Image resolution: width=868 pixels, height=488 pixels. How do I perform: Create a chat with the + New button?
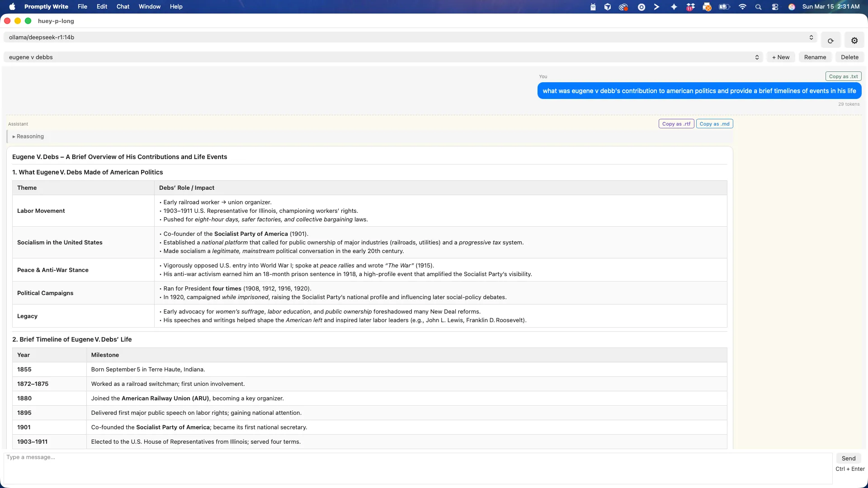[x=781, y=57]
